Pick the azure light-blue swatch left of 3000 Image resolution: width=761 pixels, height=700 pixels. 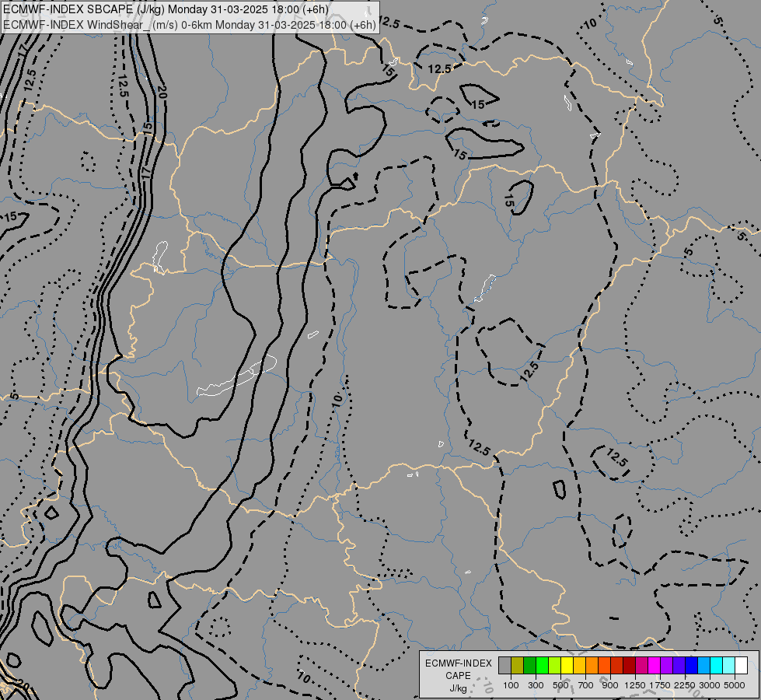point(703,665)
